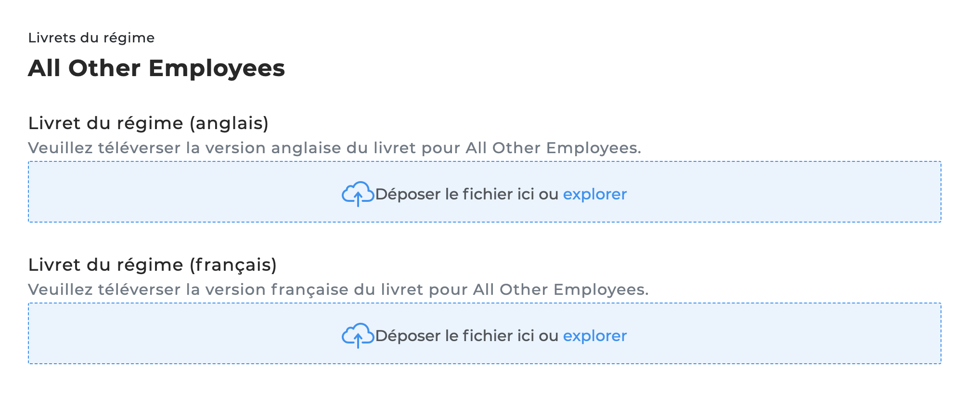Click the word 'Déposer' in the anglais dropzone
Viewport: 980px width, 396px height.
tap(408, 194)
